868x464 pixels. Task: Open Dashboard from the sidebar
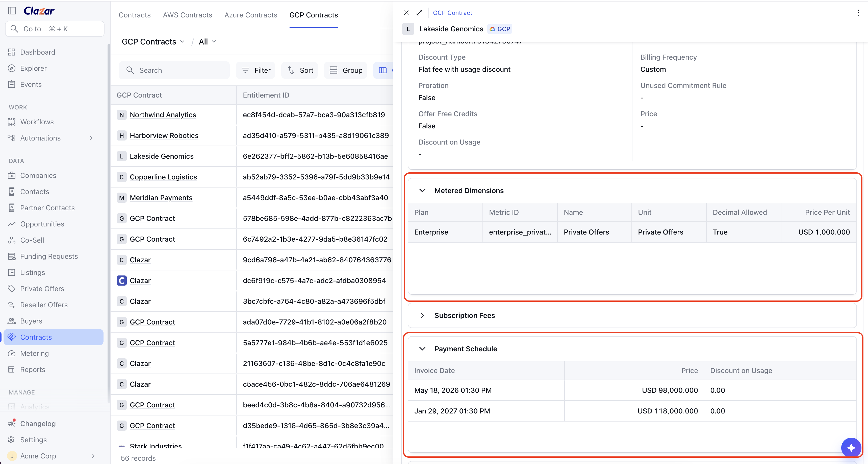pos(37,52)
